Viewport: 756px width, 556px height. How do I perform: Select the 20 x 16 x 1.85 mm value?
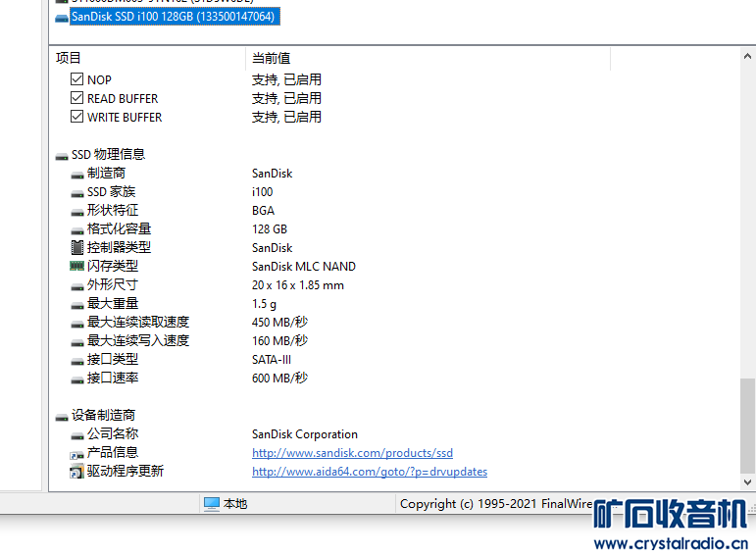coord(297,285)
